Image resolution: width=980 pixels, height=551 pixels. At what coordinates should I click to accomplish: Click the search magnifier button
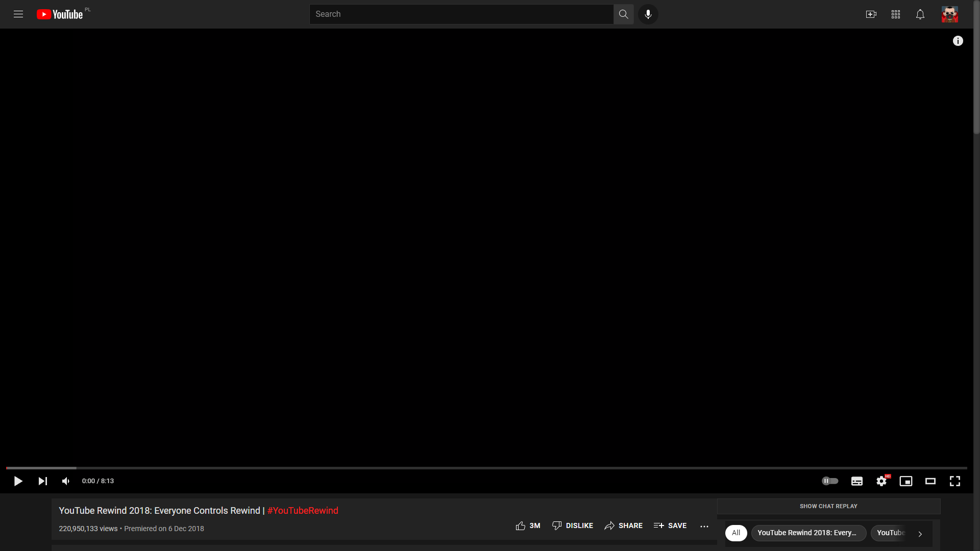(623, 14)
